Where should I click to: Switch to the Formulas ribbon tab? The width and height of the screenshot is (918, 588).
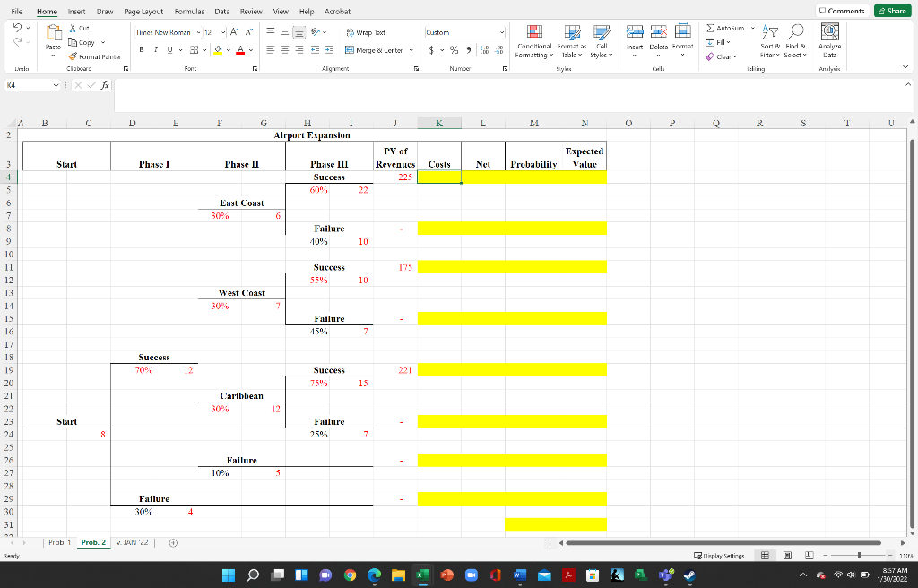(x=189, y=12)
